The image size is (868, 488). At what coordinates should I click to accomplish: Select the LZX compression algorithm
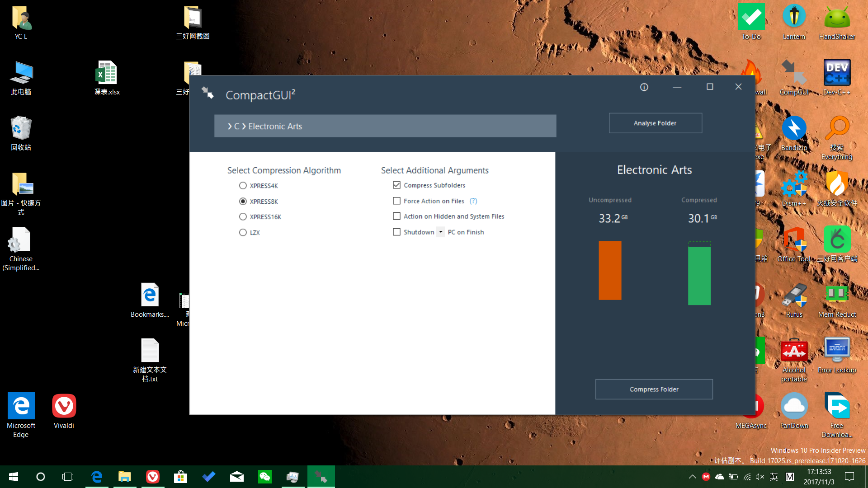click(243, 233)
